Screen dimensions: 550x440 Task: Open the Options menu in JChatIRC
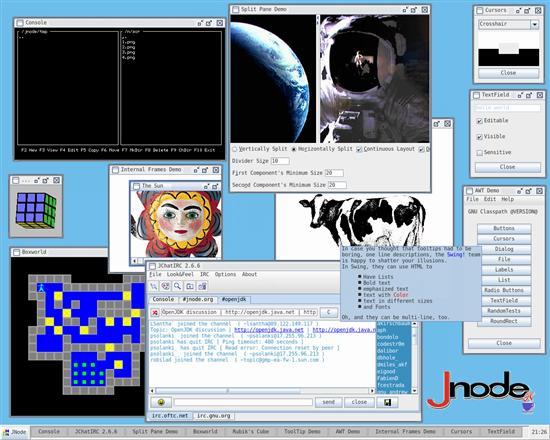(x=225, y=274)
